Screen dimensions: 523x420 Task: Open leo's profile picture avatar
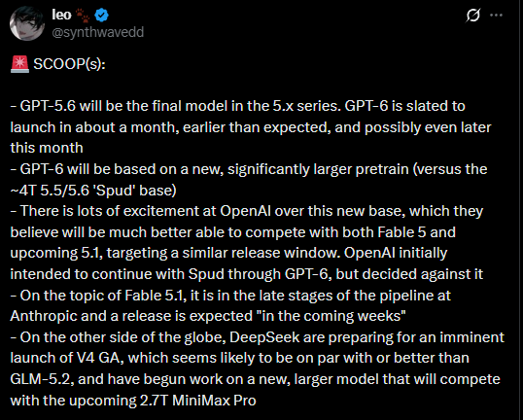pyautogui.click(x=27, y=23)
